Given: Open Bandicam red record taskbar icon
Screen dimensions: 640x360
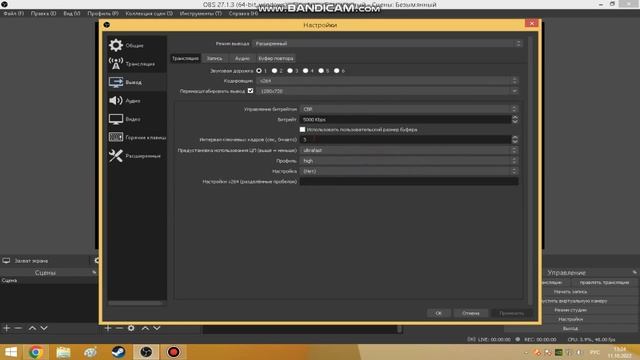Looking at the screenshot, I should (x=173, y=352).
